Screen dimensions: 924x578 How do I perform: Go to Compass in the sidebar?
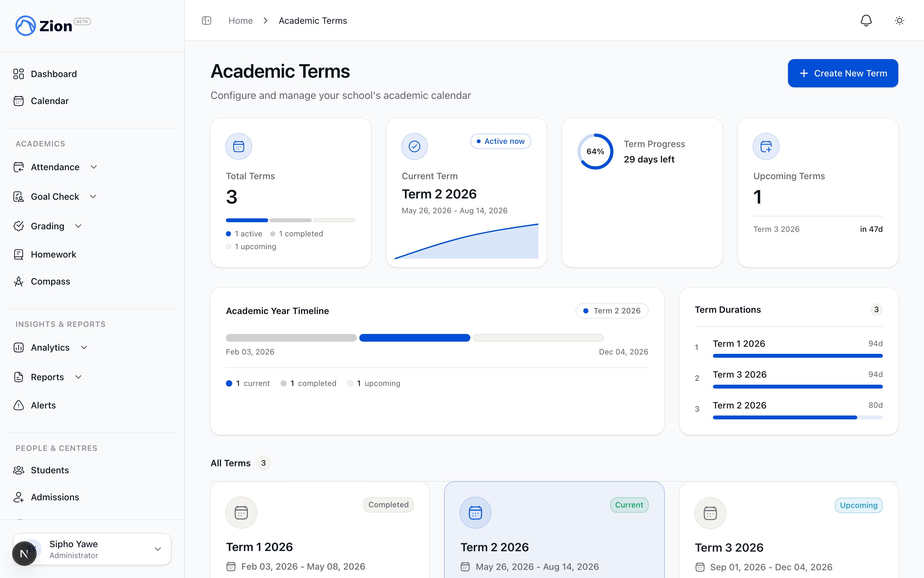click(x=92, y=281)
